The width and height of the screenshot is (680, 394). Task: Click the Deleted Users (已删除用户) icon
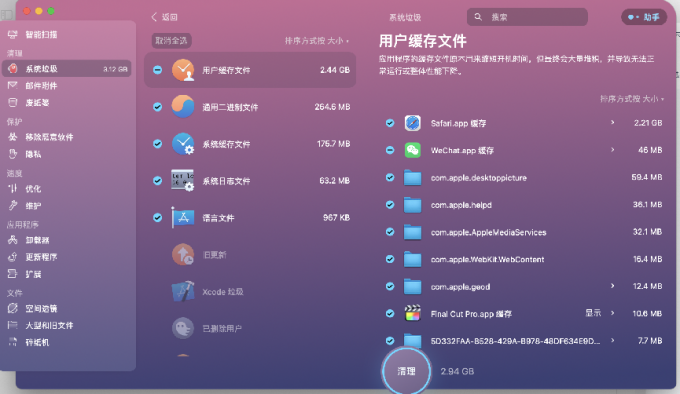coord(183,328)
